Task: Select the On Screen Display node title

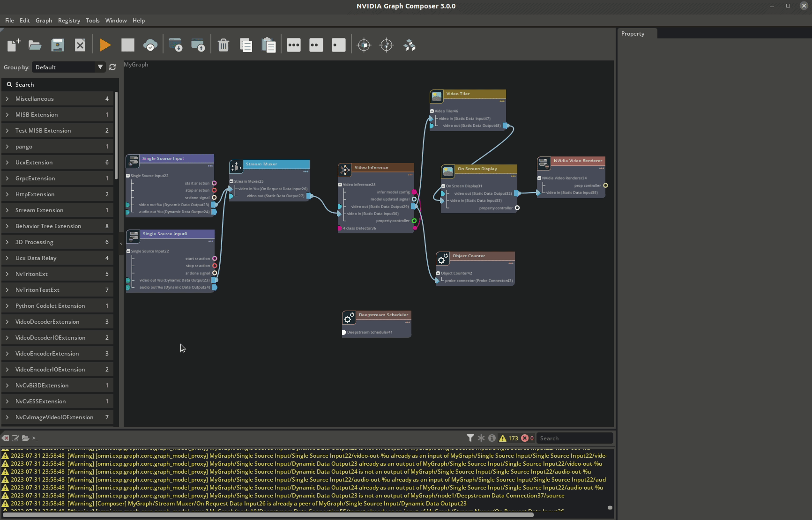Action: [477, 169]
